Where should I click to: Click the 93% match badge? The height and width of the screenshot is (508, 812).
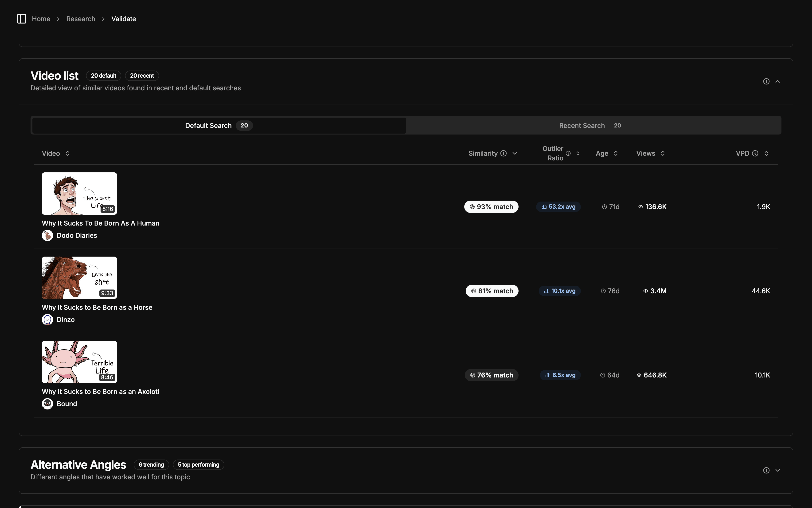point(491,207)
